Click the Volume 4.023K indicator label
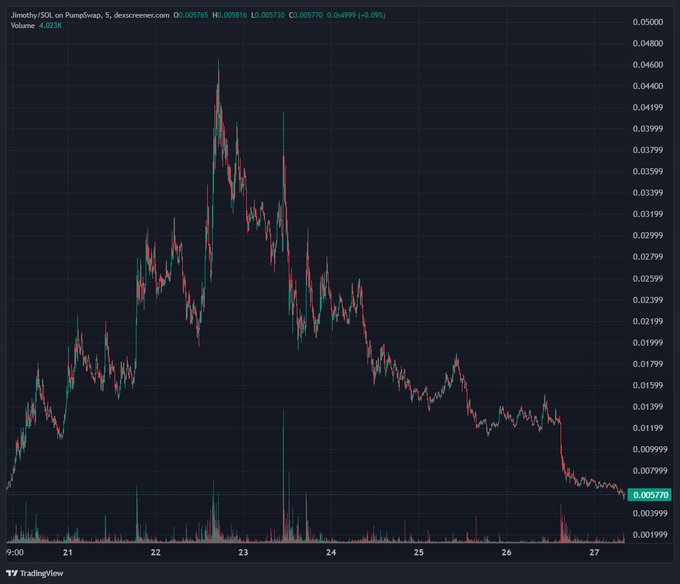This screenshot has width=680, height=584. pyautogui.click(x=36, y=26)
